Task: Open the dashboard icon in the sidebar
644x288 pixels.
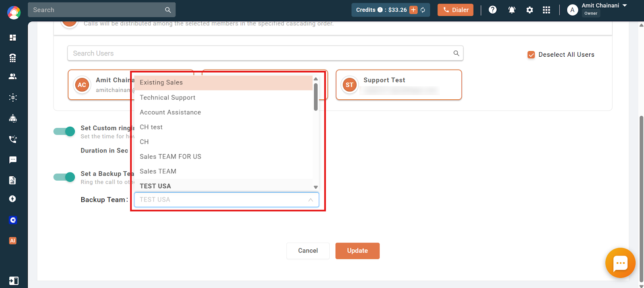Action: tap(13, 37)
